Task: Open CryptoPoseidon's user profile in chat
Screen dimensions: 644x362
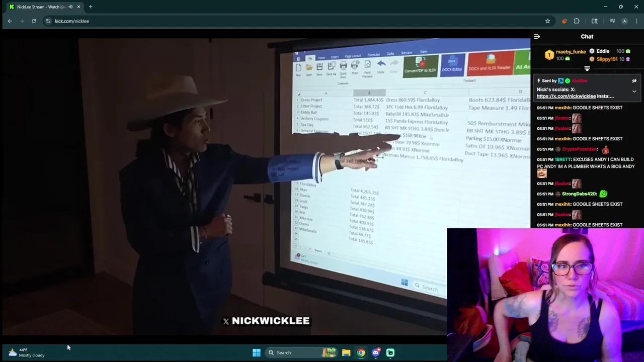Action: tap(580, 149)
